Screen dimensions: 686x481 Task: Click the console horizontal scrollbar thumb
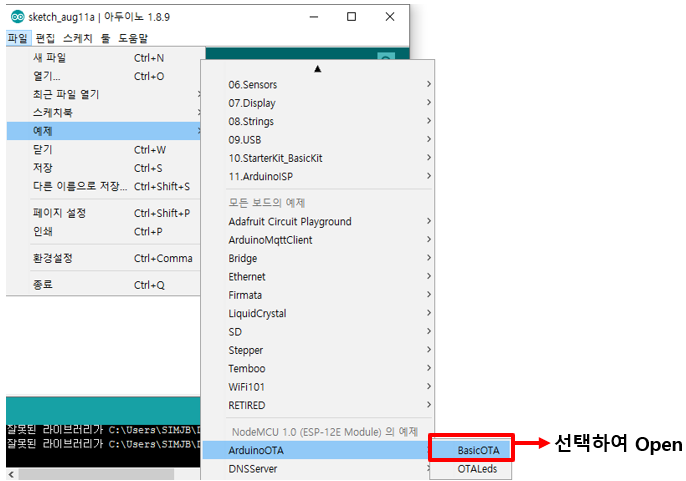coord(96,474)
